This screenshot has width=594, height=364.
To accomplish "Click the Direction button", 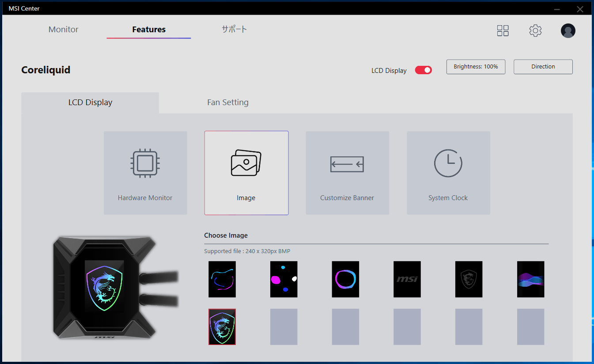I will 543,67.
